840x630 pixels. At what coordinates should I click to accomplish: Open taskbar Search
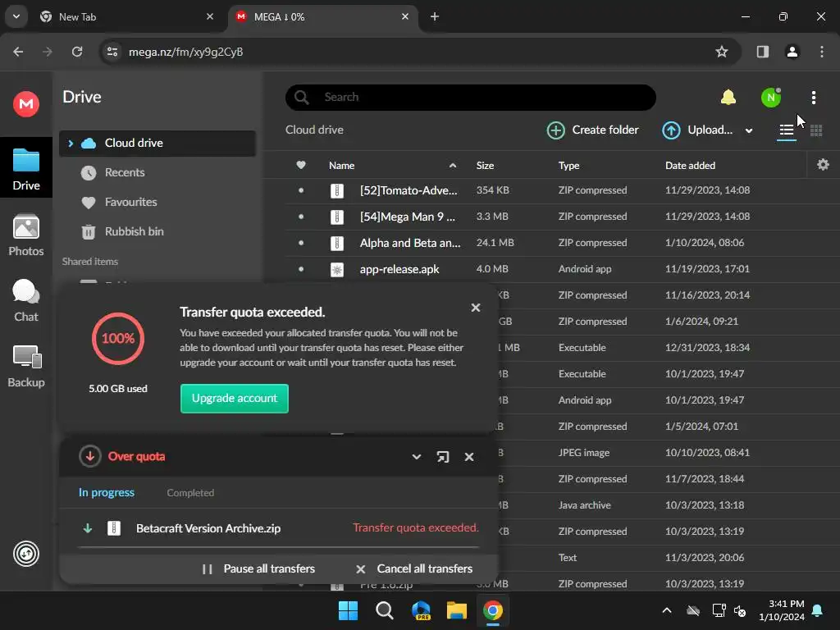[384, 610]
